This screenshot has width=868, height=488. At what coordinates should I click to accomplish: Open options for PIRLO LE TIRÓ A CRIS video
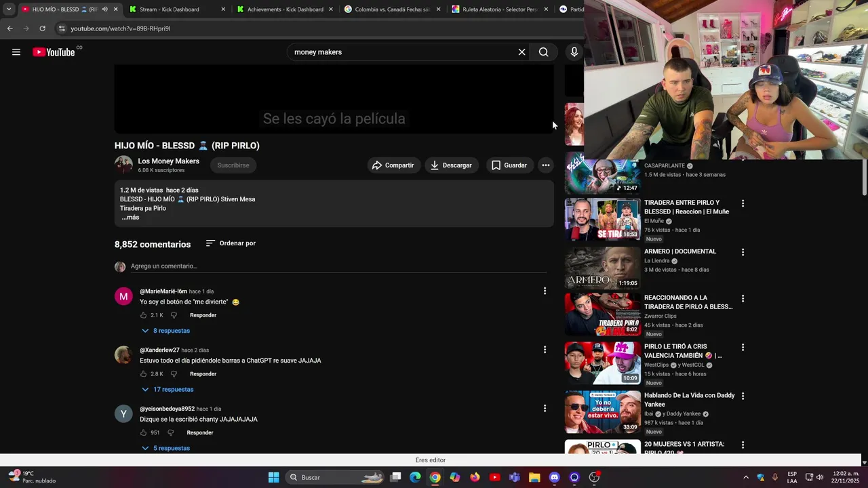[743, 348]
